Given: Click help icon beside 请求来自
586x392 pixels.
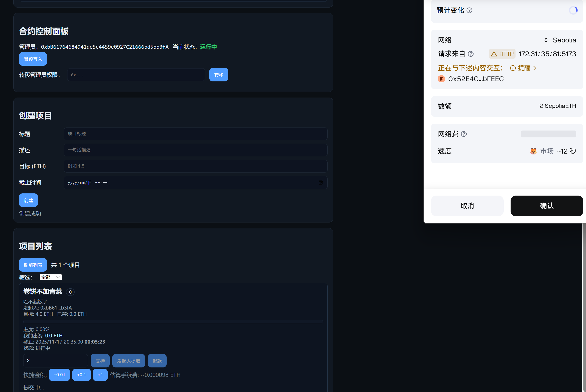Looking at the screenshot, I should tap(471, 54).
